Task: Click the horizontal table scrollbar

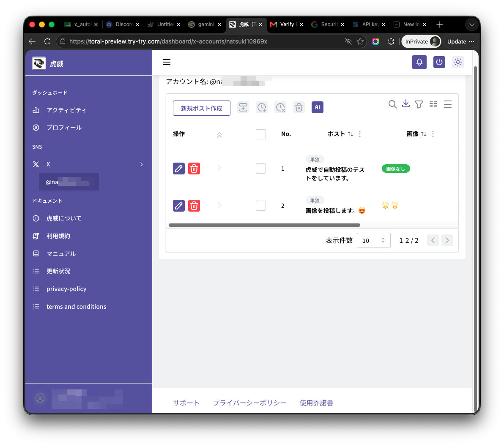Action: tap(264, 225)
